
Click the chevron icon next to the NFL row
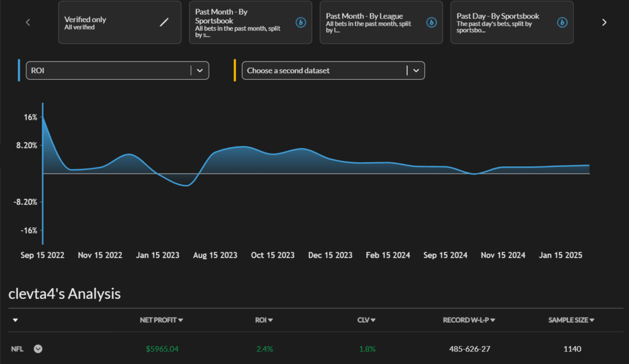coord(37,349)
